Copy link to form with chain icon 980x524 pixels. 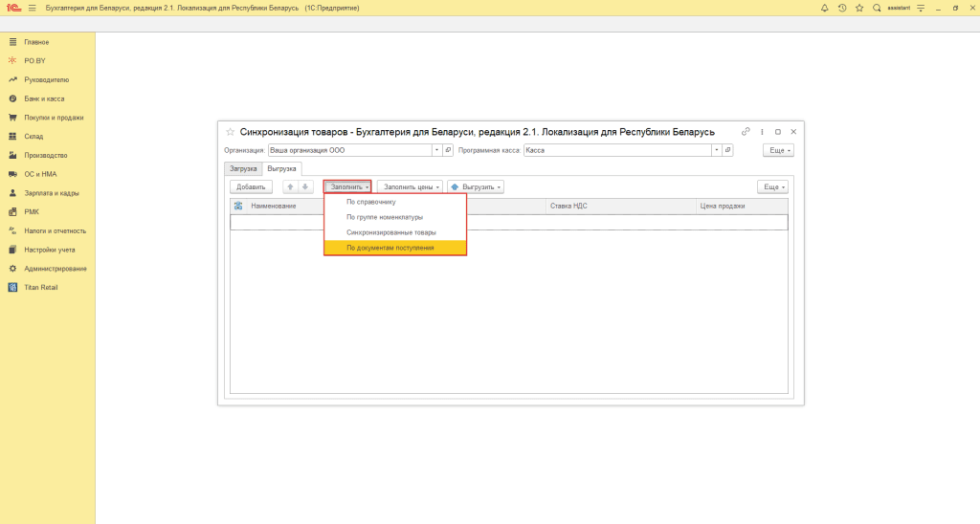(x=746, y=132)
